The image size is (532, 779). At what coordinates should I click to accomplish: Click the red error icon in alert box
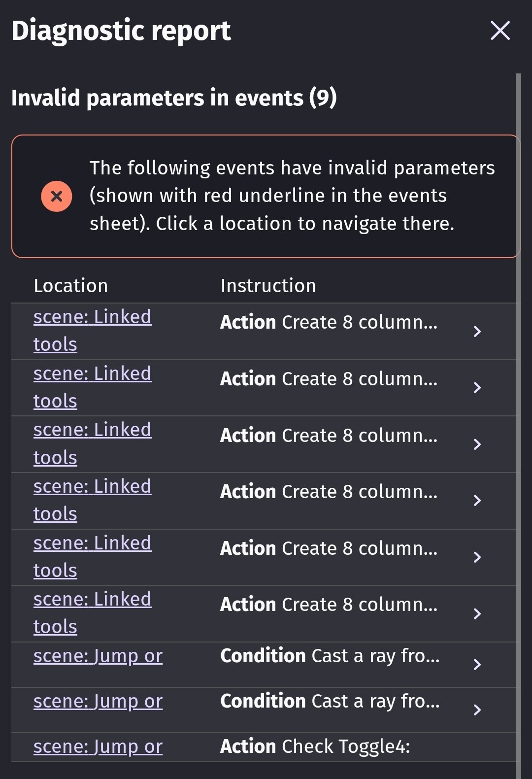57,196
